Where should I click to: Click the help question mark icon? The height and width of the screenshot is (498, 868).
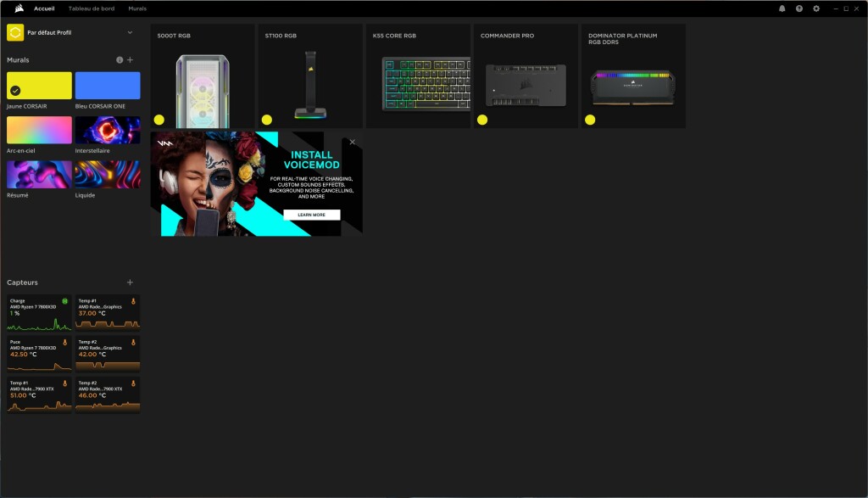pyautogui.click(x=798, y=8)
